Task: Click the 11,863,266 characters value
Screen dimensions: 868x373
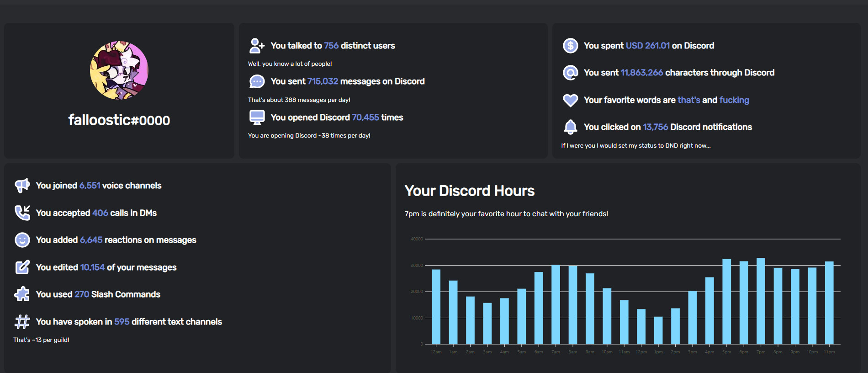Action: point(642,73)
